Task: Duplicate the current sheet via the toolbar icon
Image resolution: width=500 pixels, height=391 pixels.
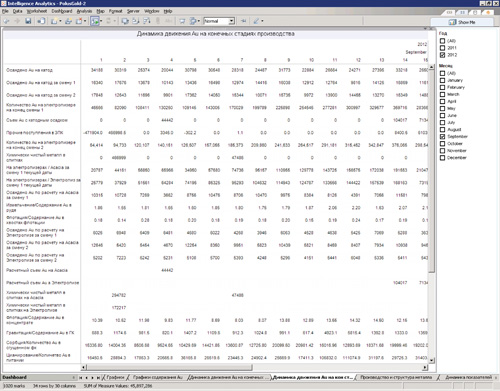Action: click(x=68, y=21)
